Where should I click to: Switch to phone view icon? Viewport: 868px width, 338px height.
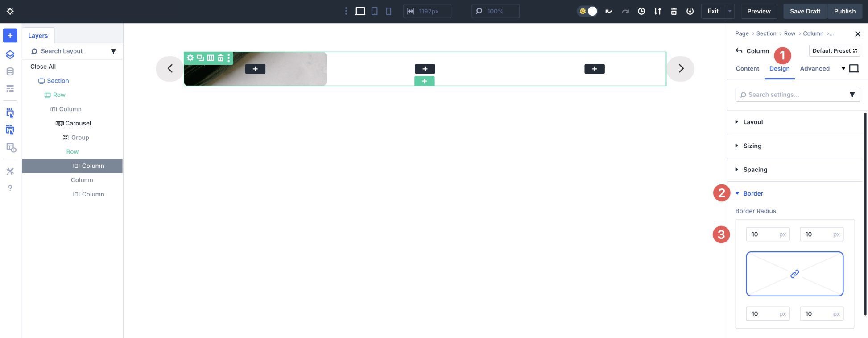389,11
